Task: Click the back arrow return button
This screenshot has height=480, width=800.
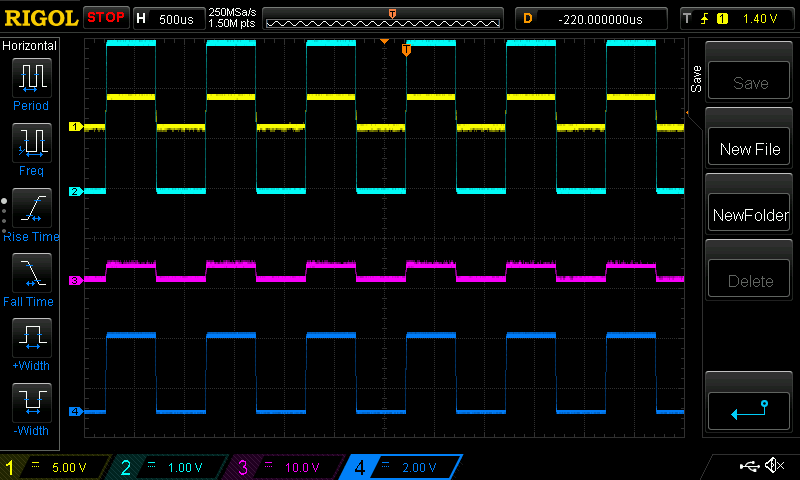Action: coord(748,411)
